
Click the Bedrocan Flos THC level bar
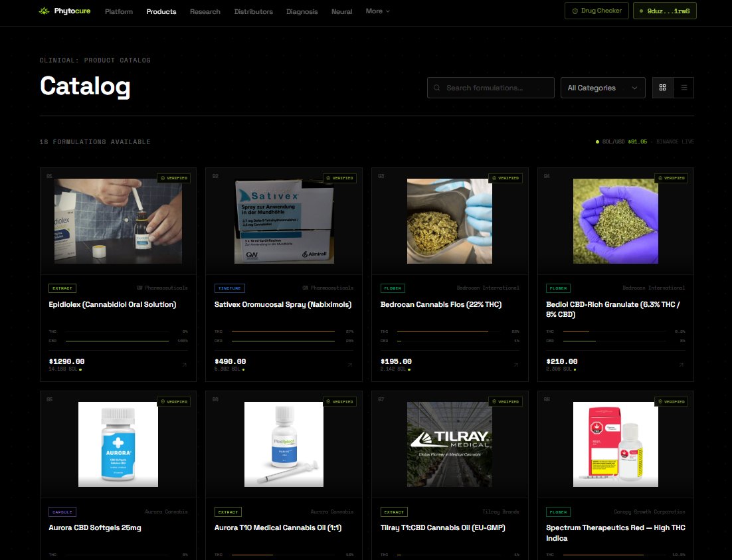point(449,331)
